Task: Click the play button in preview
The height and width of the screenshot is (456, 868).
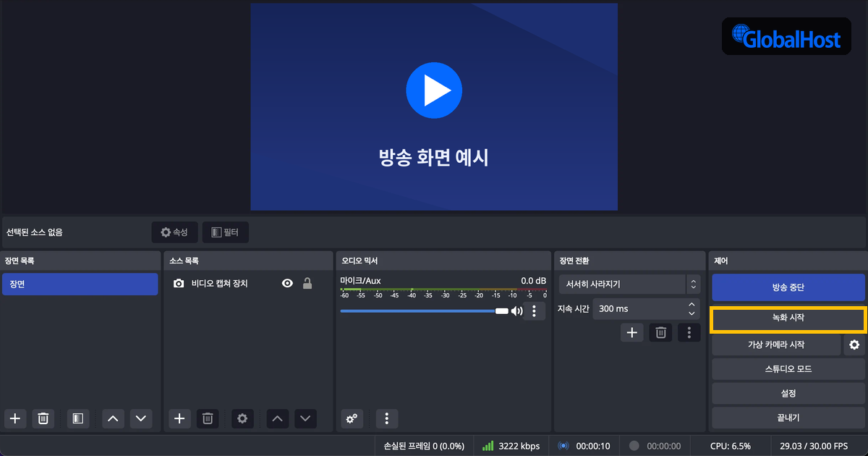Action: pyautogui.click(x=434, y=90)
